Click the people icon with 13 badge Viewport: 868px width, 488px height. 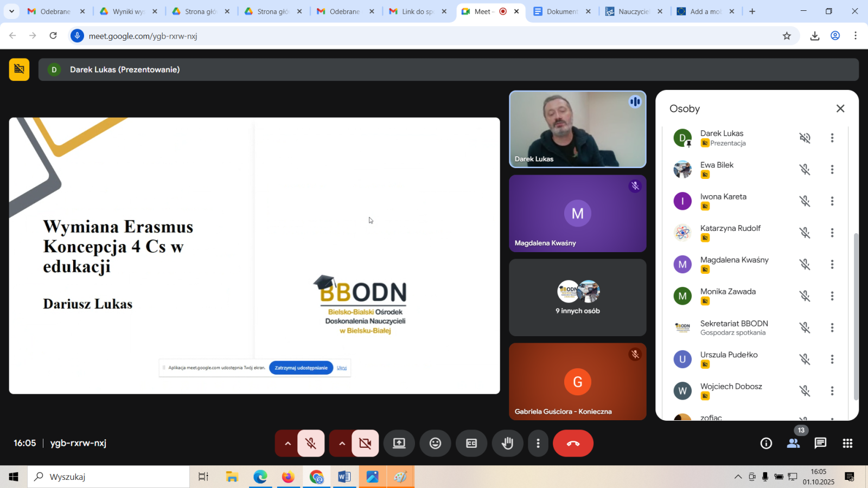click(793, 444)
